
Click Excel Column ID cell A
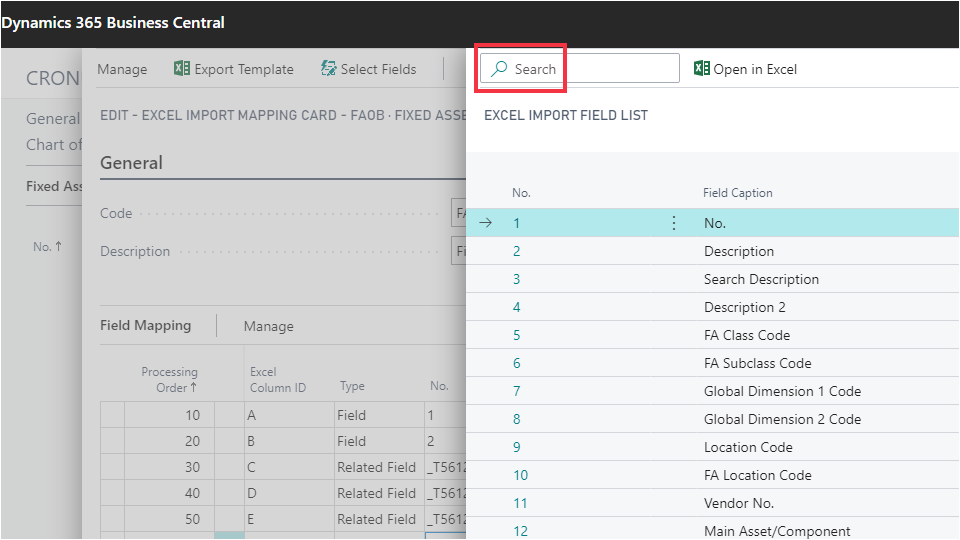[289, 415]
